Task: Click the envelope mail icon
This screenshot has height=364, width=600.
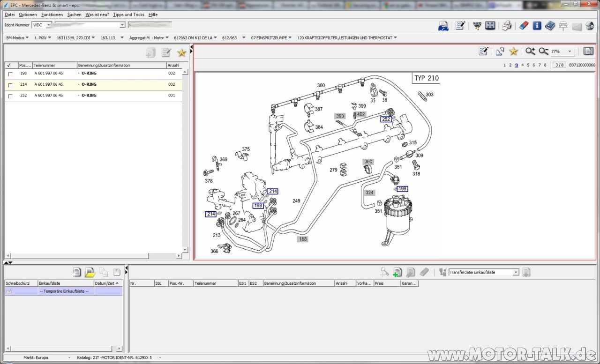Action: coord(577,26)
